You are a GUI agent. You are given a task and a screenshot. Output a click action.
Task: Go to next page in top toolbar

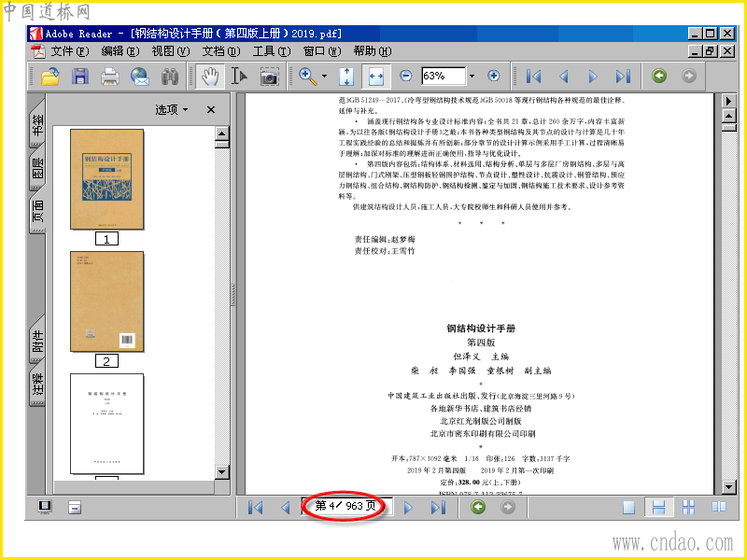593,77
